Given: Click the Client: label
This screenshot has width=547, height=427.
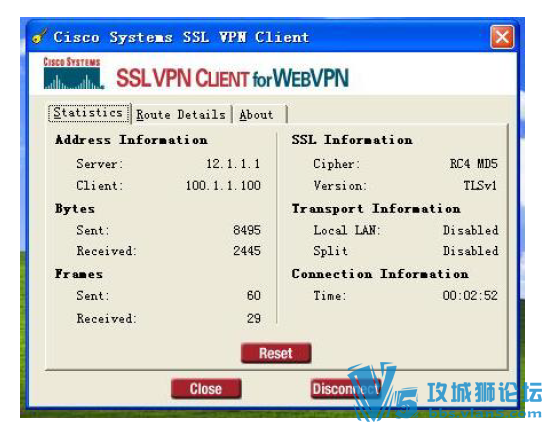Looking at the screenshot, I should (100, 185).
